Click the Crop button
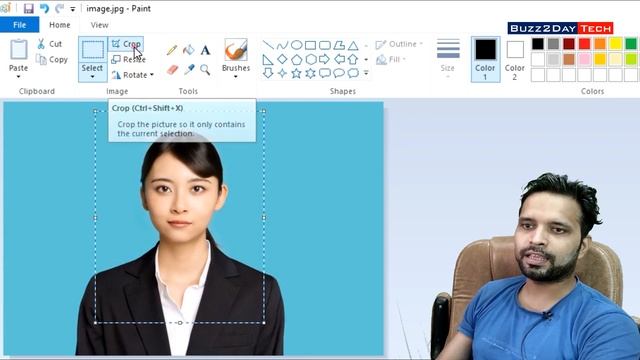Image resolution: width=640 pixels, height=360 pixels. point(126,44)
